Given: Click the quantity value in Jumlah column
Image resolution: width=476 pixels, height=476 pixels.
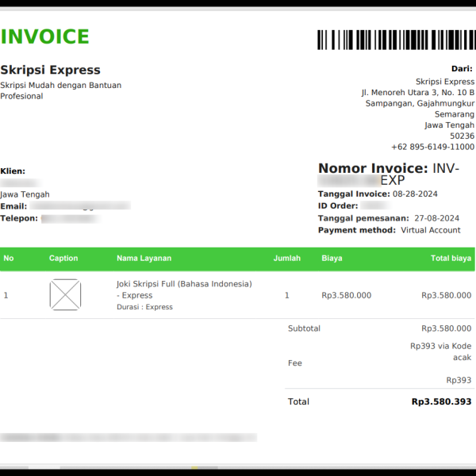Looking at the screenshot, I should [287, 295].
